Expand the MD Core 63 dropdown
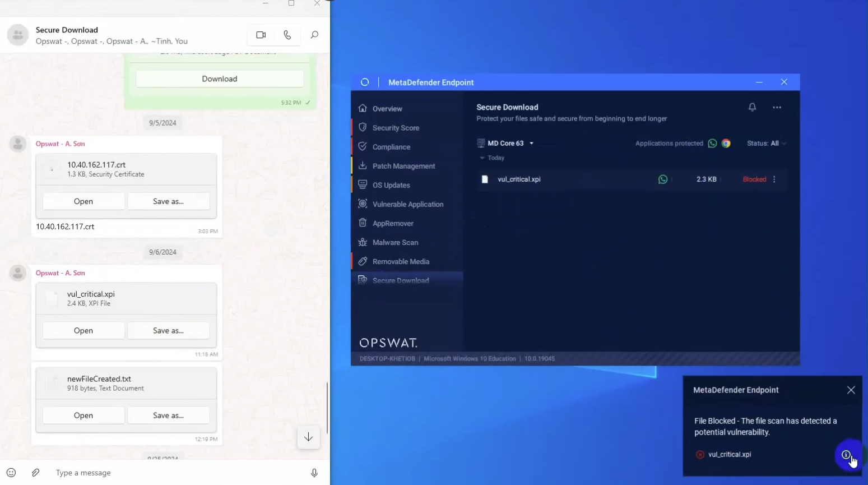Image resolution: width=868 pixels, height=485 pixels. (505, 144)
